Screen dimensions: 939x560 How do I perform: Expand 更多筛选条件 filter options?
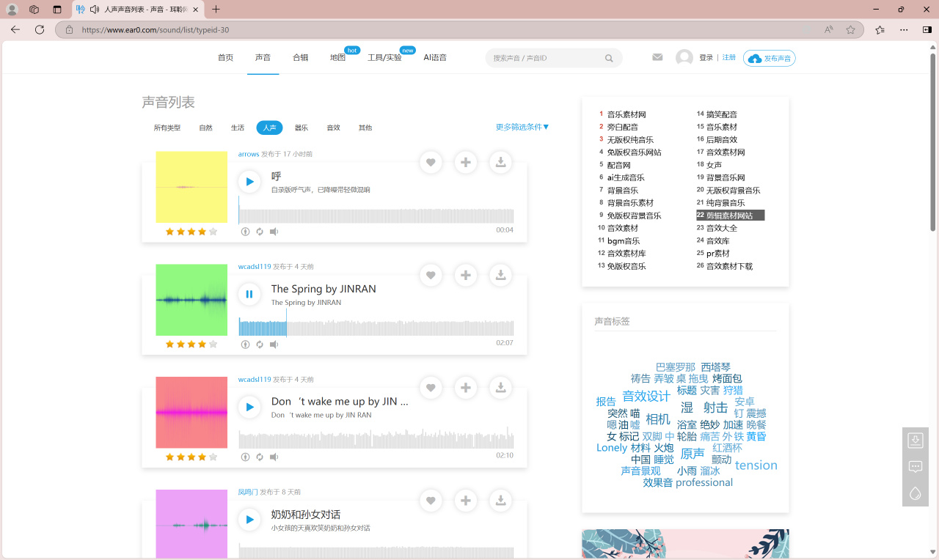522,127
